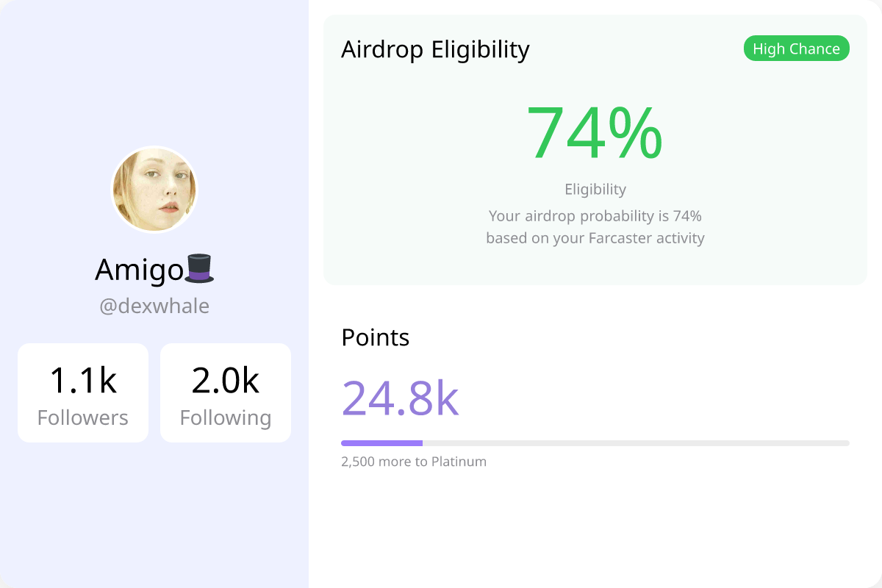Click the unfilled gray progress bar track
This screenshot has height=588, width=882.
click(636, 443)
